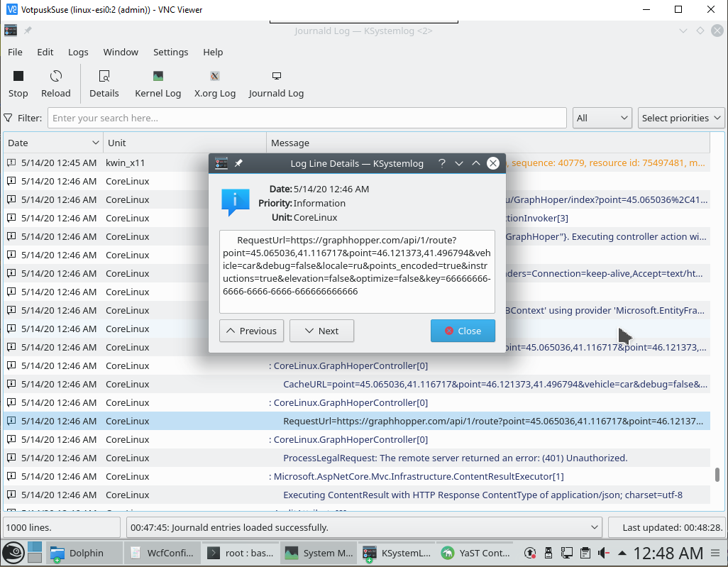Screen dimensions: 728x567
Task: Click into the filter search field
Action: 307,118
